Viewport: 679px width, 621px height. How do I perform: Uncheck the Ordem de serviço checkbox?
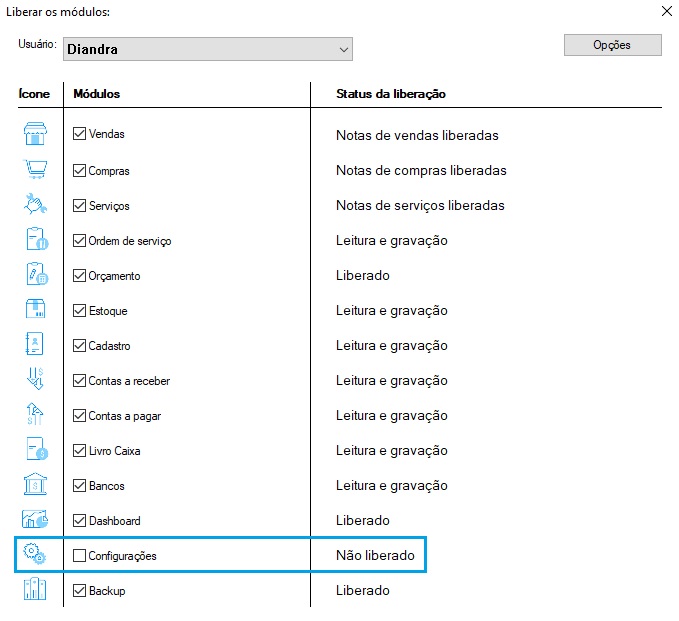tap(80, 241)
